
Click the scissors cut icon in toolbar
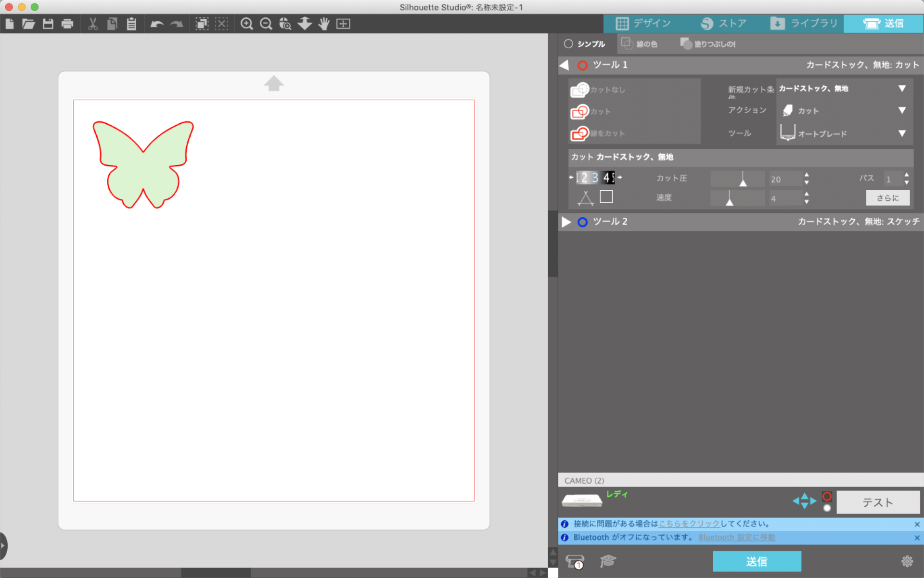[x=92, y=24]
